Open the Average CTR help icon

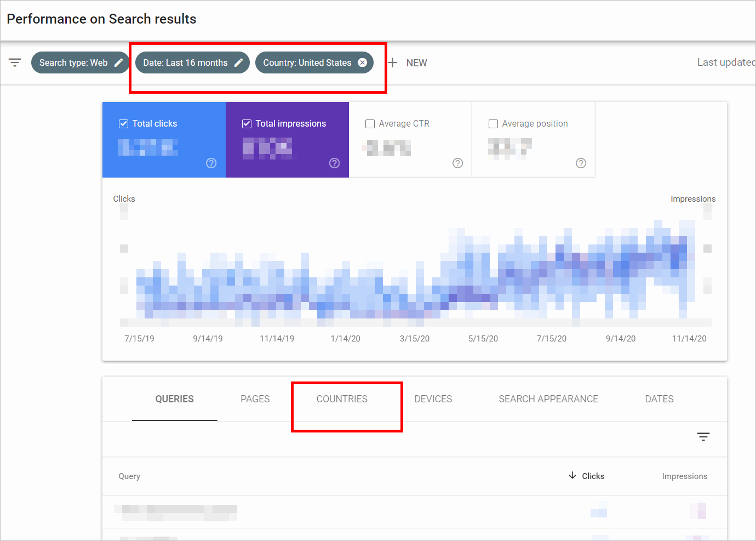point(458,163)
